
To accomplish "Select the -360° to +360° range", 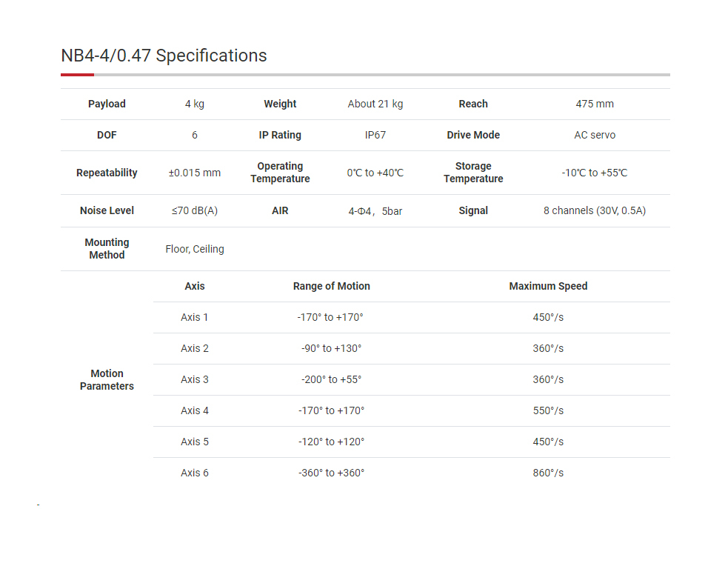I will pos(331,473).
